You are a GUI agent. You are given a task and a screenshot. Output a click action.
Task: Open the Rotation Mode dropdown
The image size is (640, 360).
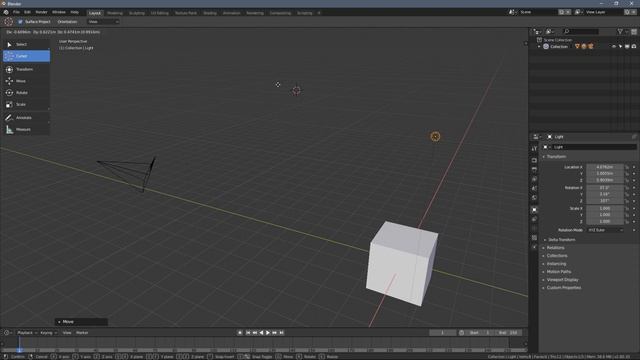pos(606,230)
